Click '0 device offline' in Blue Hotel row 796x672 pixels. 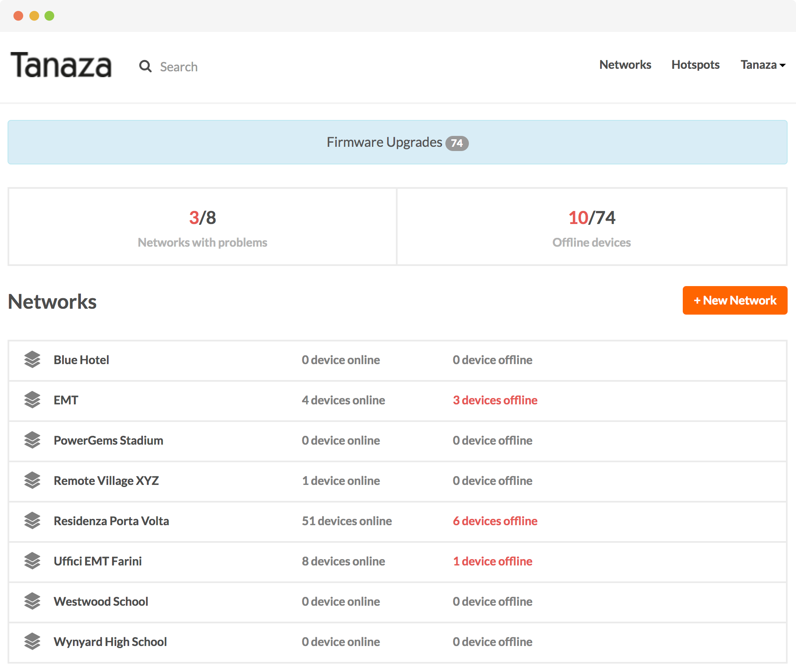coord(492,360)
